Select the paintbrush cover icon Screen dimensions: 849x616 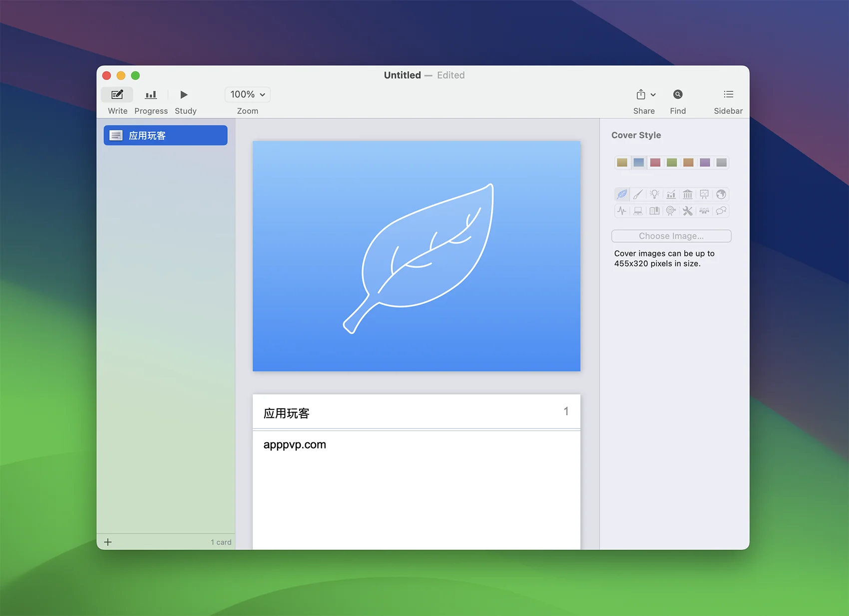point(638,194)
